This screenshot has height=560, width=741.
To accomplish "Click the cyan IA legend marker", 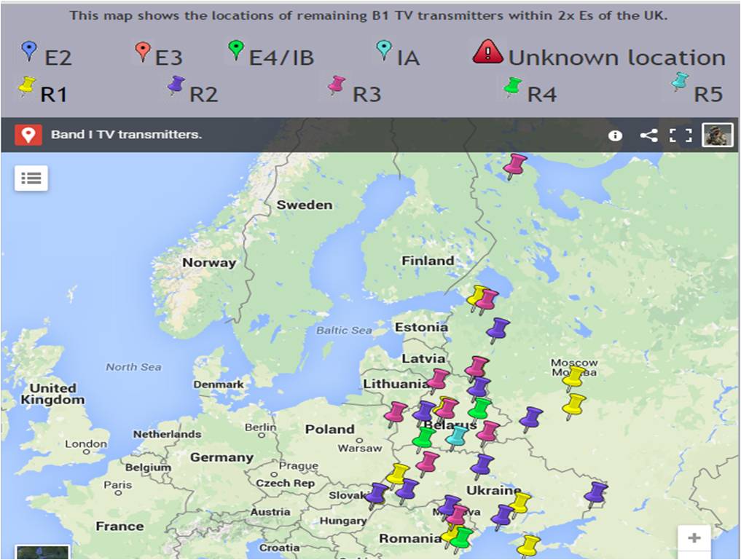I will pos(384,50).
